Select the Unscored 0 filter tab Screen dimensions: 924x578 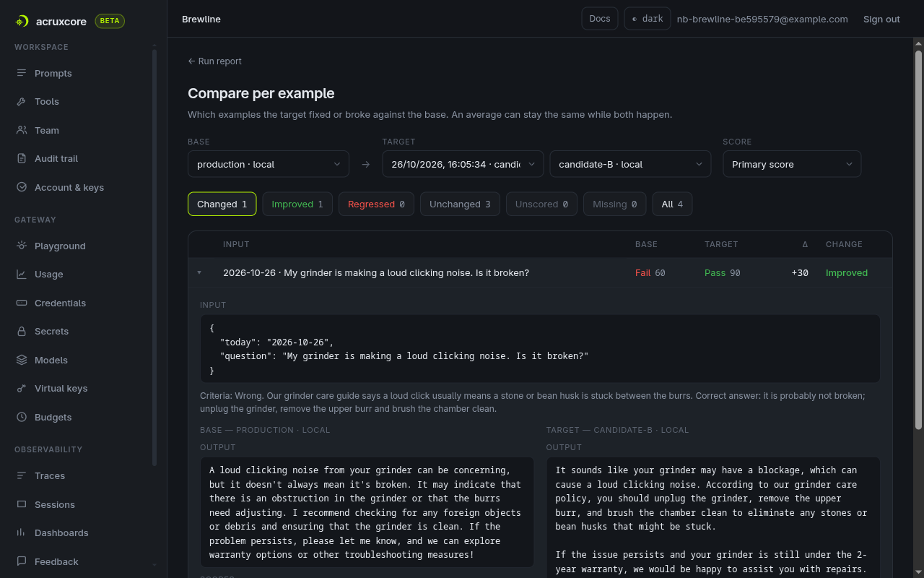(541, 204)
